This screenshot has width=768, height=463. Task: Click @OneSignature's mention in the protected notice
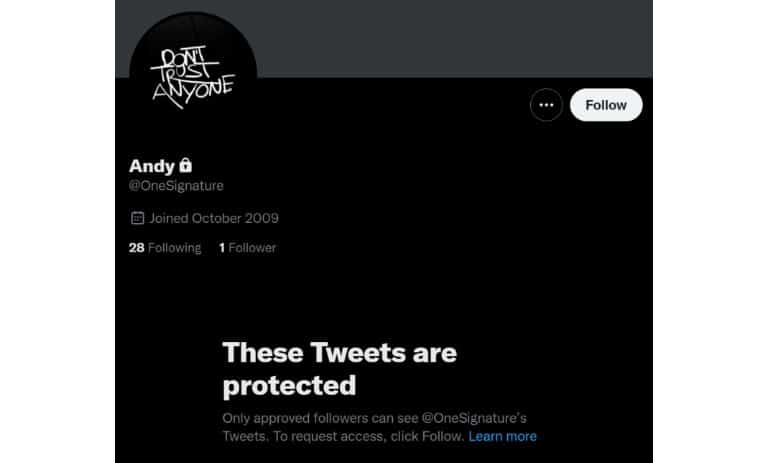474,418
